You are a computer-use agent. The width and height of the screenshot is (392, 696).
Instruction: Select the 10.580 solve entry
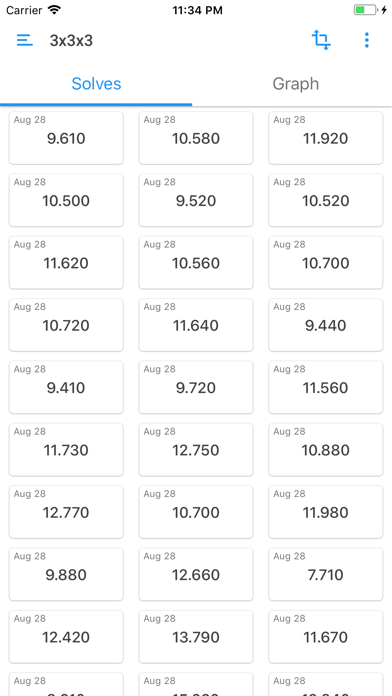(196, 138)
